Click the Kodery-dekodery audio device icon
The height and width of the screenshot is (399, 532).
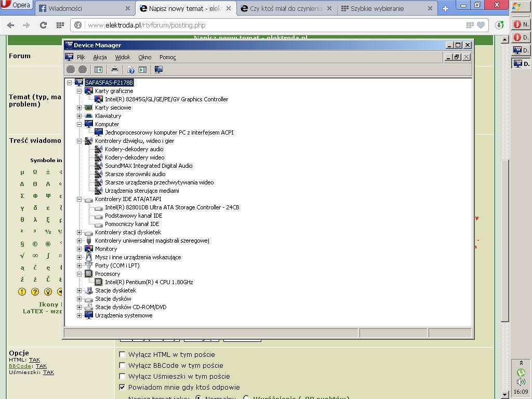click(x=98, y=149)
